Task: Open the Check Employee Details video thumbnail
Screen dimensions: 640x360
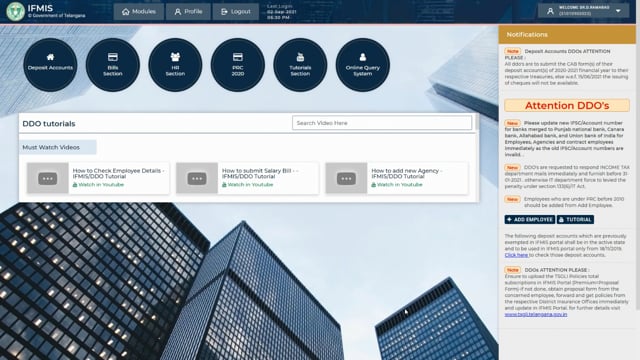Action: pyautogui.click(x=48, y=178)
